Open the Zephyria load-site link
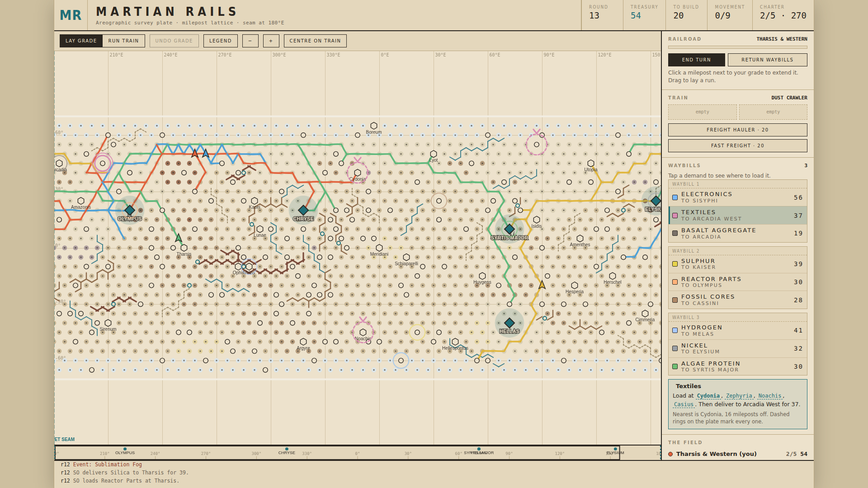Viewport: 868px width, 488px height. point(739,396)
